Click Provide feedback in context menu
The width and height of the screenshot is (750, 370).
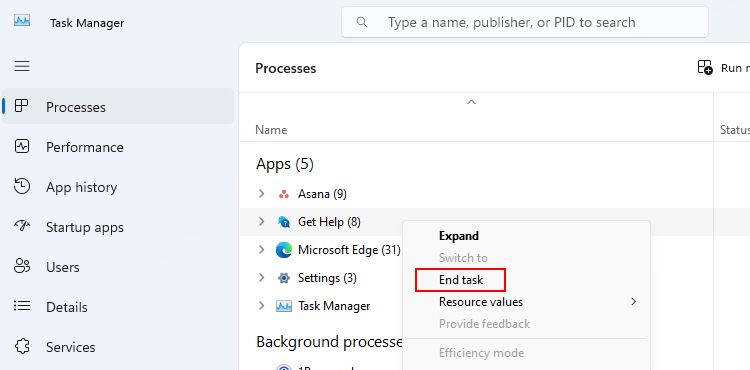[484, 324]
